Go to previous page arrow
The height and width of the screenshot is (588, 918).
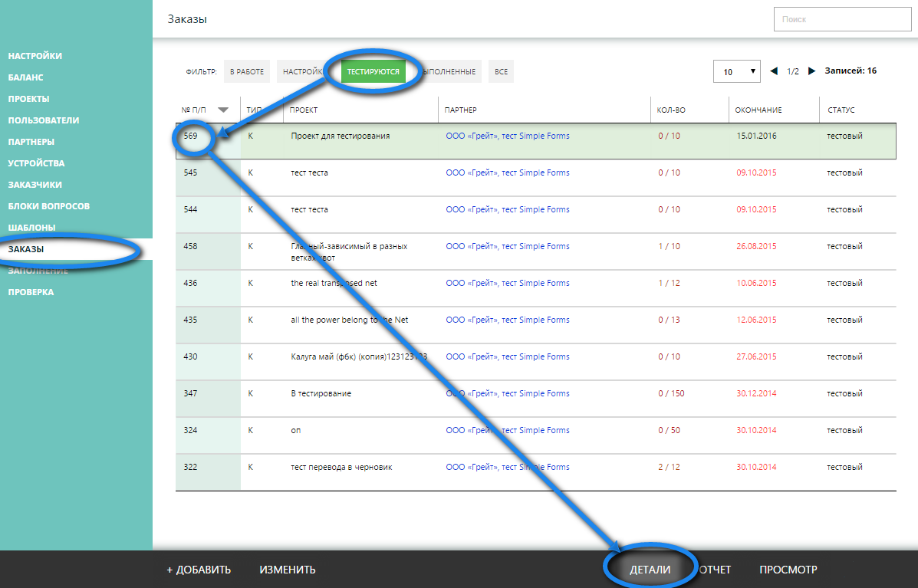(774, 71)
